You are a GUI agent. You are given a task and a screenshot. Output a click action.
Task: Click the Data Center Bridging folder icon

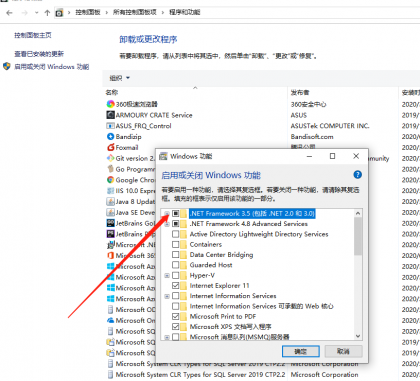pyautogui.click(x=183, y=255)
